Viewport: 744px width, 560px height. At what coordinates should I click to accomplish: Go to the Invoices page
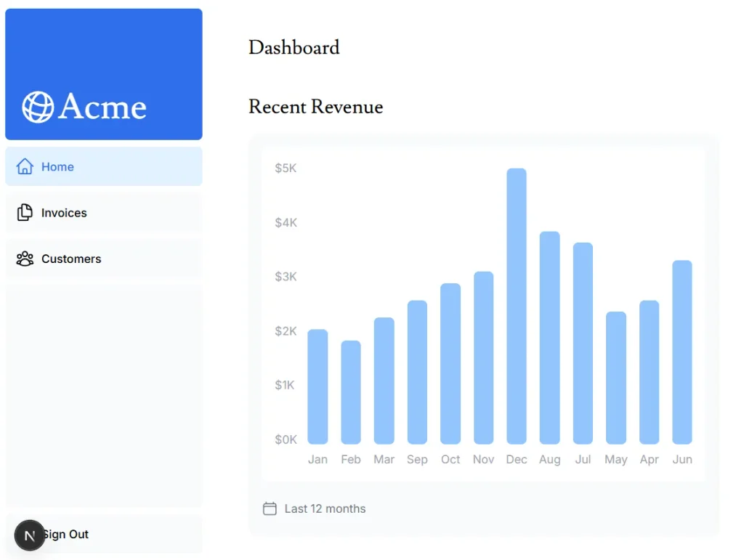[x=103, y=212]
